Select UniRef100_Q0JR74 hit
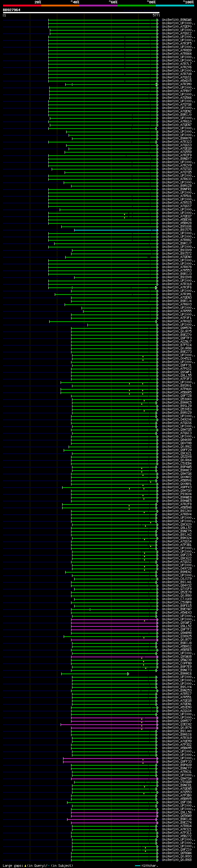Screen dimensions: 197x868 click(x=177, y=728)
